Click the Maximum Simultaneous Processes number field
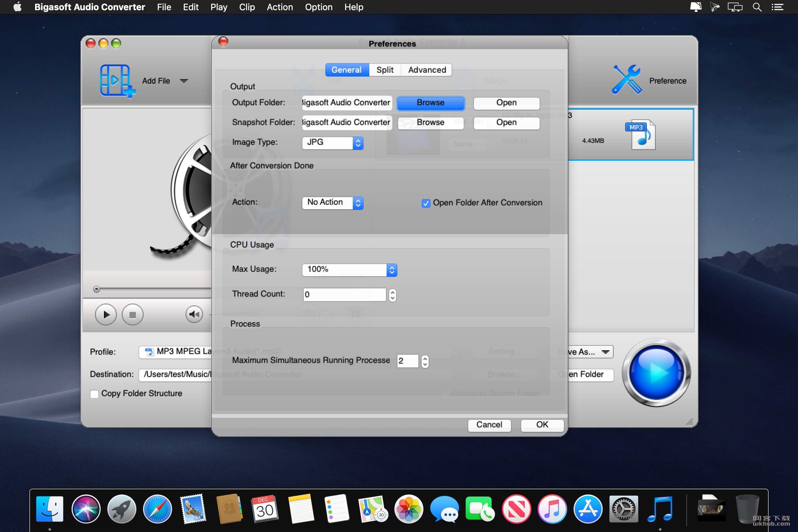 coord(408,361)
